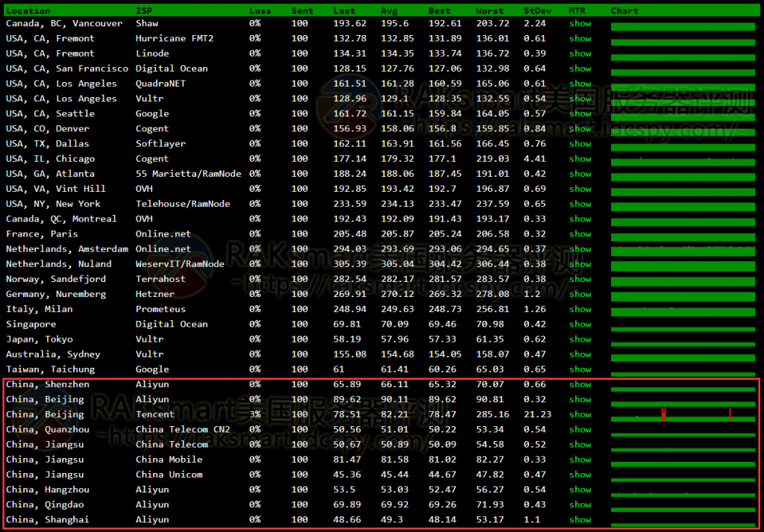Click the ISP column header

144,10
